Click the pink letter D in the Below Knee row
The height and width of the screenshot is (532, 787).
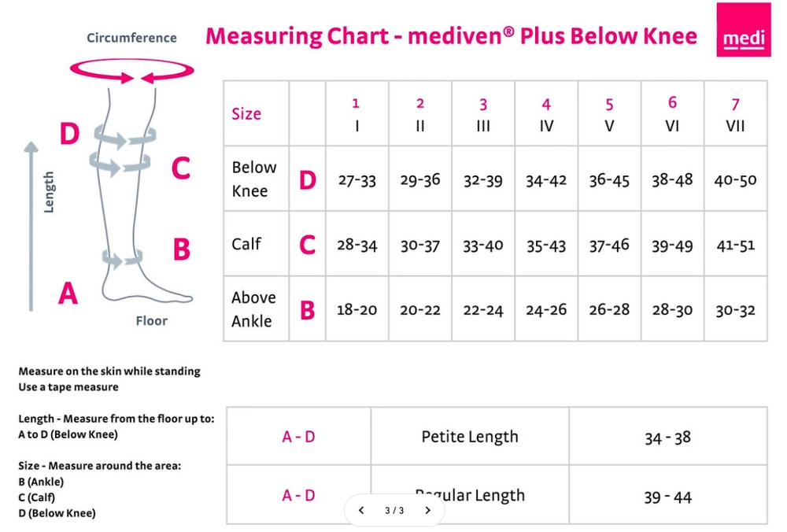[x=307, y=180]
